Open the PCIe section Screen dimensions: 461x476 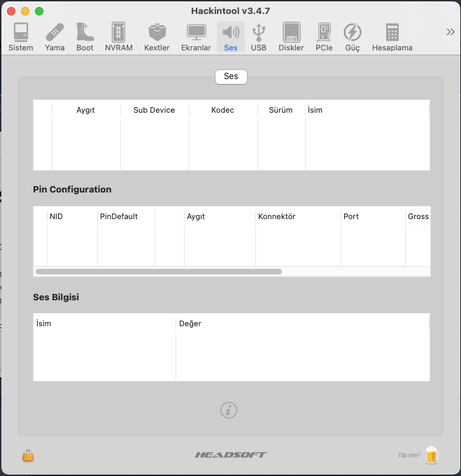pyautogui.click(x=324, y=36)
